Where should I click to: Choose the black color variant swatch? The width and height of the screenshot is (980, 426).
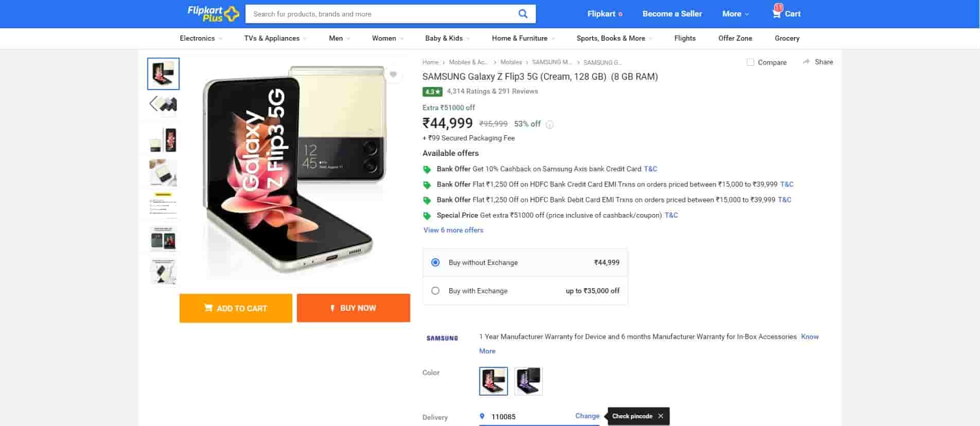click(528, 381)
